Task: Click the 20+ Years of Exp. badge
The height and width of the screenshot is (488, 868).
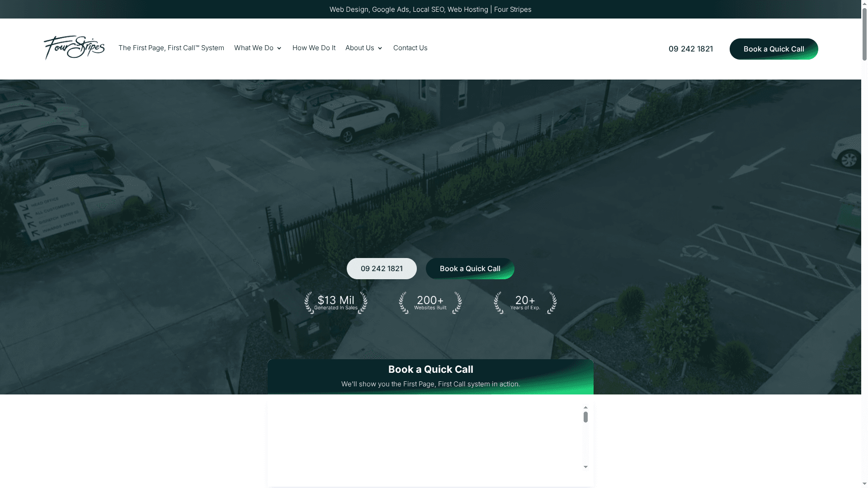Action: tap(525, 303)
